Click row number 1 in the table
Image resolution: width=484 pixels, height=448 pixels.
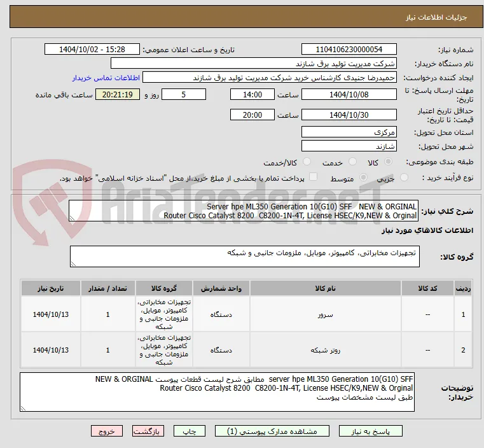[463, 314]
